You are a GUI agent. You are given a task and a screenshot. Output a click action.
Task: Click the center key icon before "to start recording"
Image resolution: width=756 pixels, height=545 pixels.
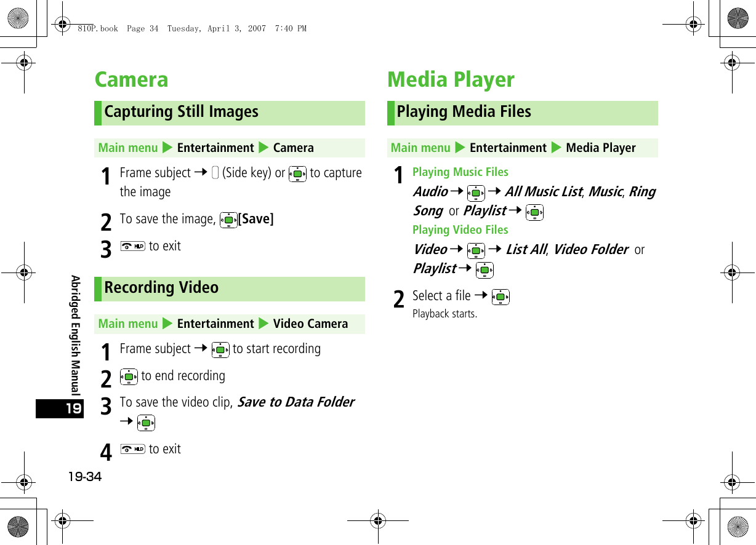click(x=220, y=349)
